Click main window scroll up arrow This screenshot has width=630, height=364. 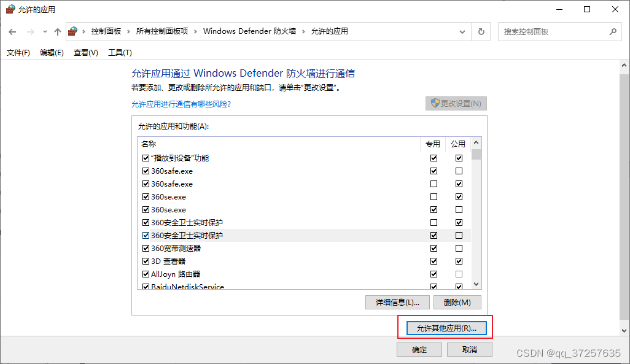coord(624,65)
